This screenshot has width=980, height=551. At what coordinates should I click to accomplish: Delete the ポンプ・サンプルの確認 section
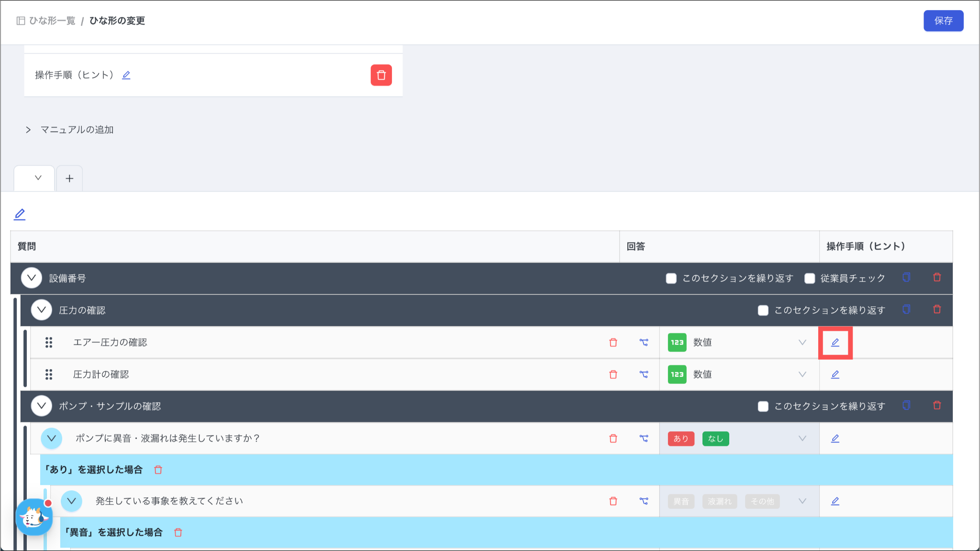pyautogui.click(x=937, y=405)
